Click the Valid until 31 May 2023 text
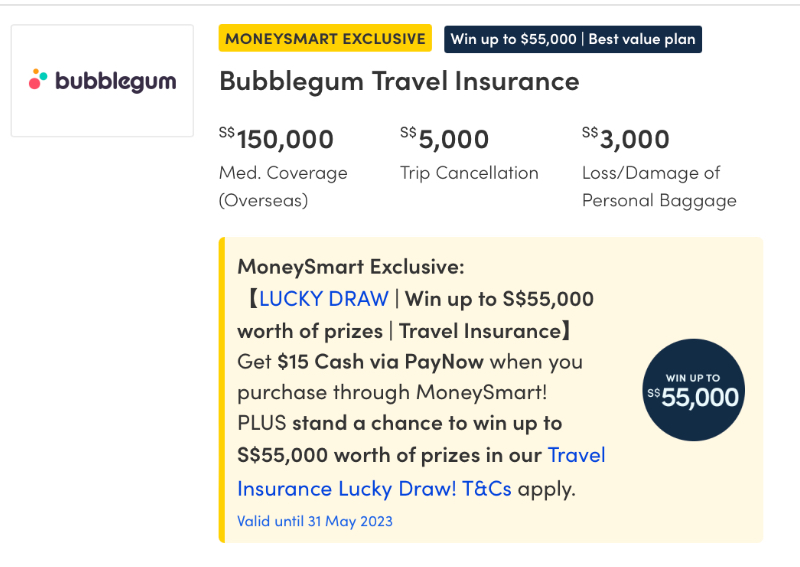Screen dimensions: 800x567 (x=315, y=521)
